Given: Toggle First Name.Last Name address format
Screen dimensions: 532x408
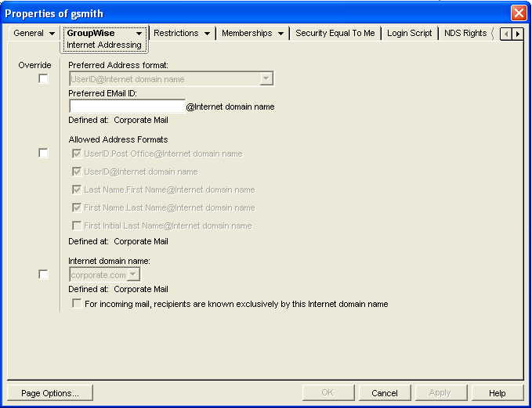Looking at the screenshot, I should coord(77,208).
